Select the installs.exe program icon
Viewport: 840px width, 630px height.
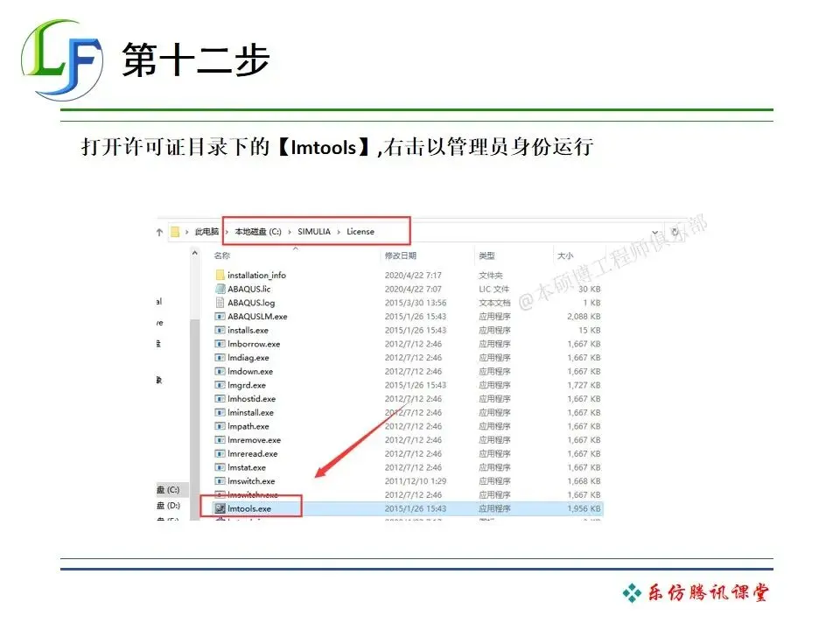click(220, 330)
